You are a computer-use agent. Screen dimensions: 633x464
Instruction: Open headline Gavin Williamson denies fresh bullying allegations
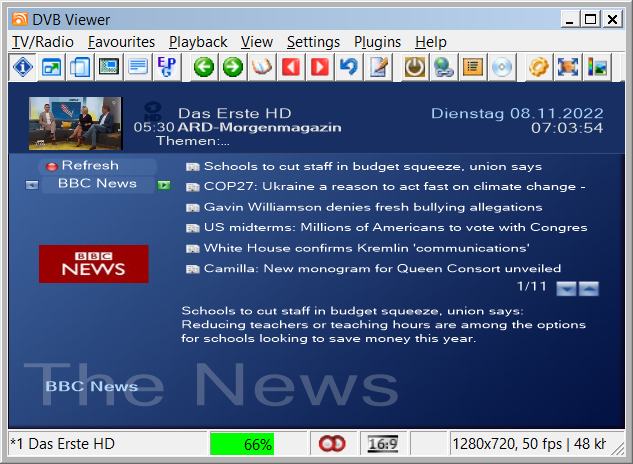(373, 207)
